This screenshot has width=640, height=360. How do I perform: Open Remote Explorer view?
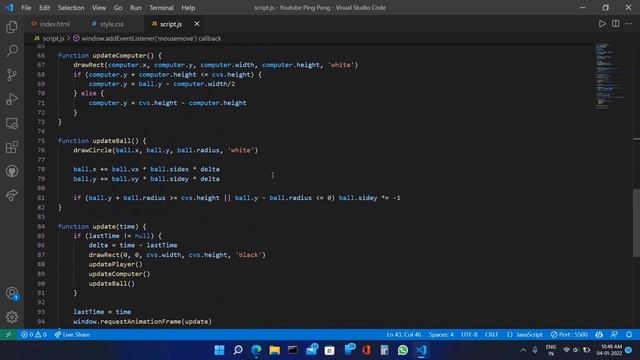pos(12,123)
